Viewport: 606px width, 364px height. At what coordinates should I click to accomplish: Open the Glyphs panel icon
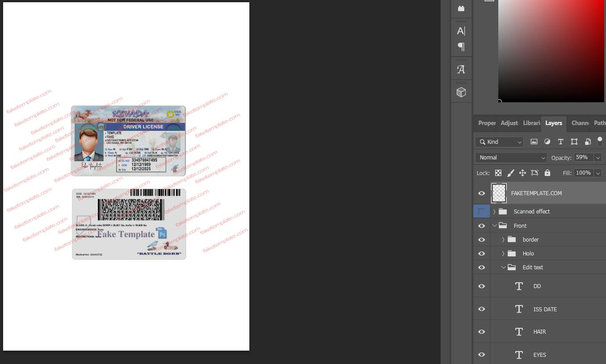pyautogui.click(x=461, y=69)
